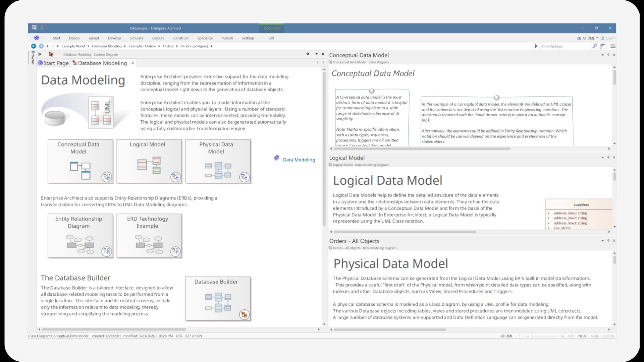Open the diagram tab list dropdown arrow
The height and width of the screenshot is (362, 644).
pos(316,54)
